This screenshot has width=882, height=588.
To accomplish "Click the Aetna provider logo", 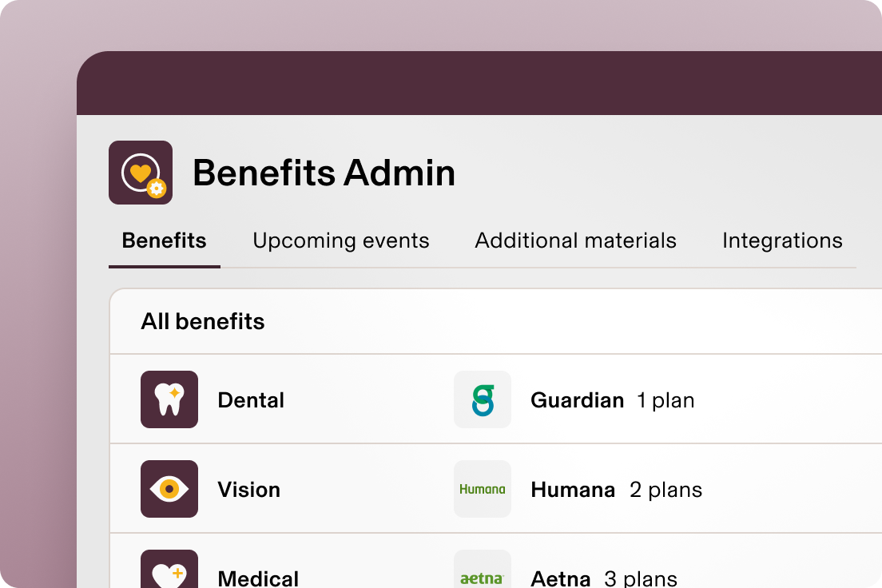I will [483, 572].
